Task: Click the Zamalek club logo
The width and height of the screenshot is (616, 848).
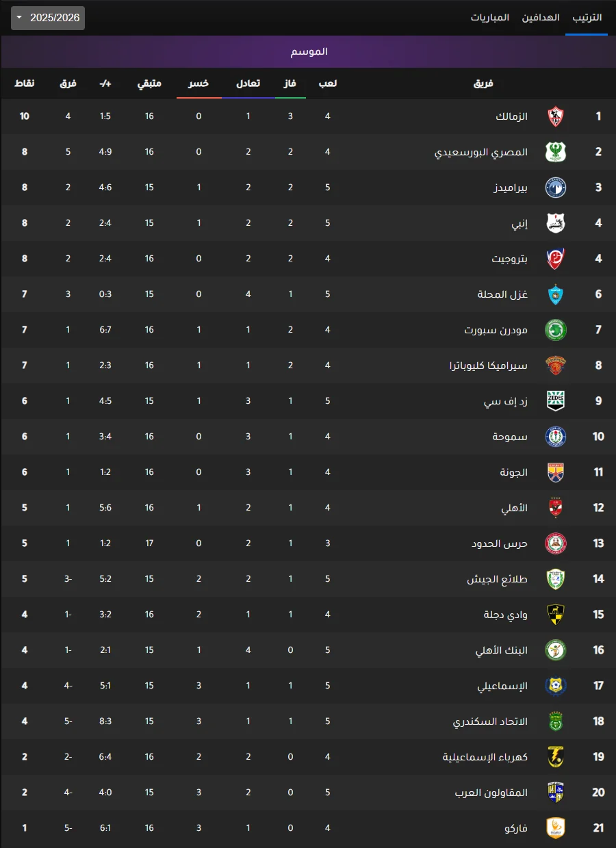Action: (555, 116)
